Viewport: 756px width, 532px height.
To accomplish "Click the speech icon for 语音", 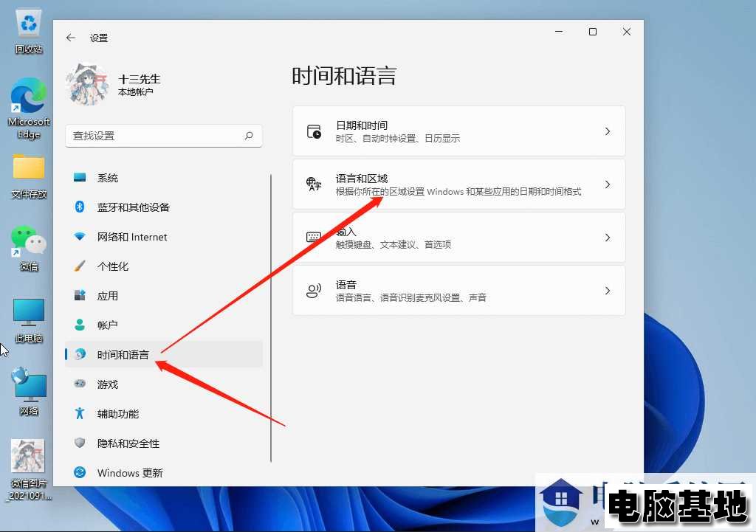I will 314,291.
